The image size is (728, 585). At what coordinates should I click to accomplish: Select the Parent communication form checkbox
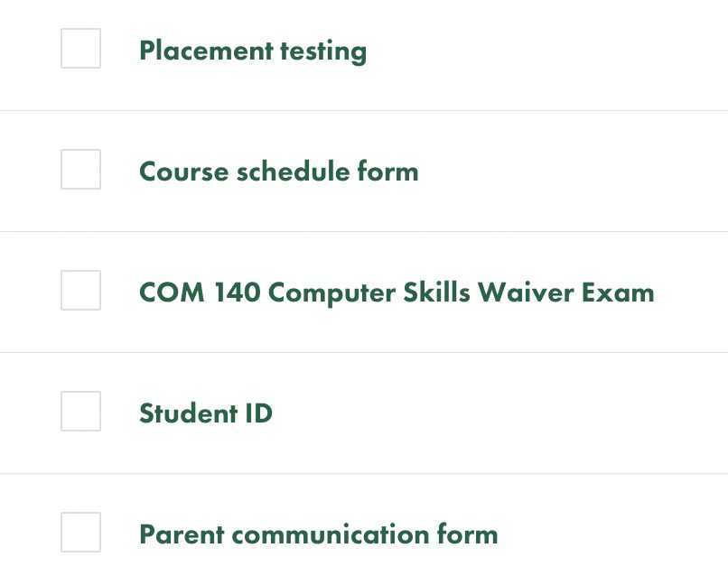click(x=80, y=533)
